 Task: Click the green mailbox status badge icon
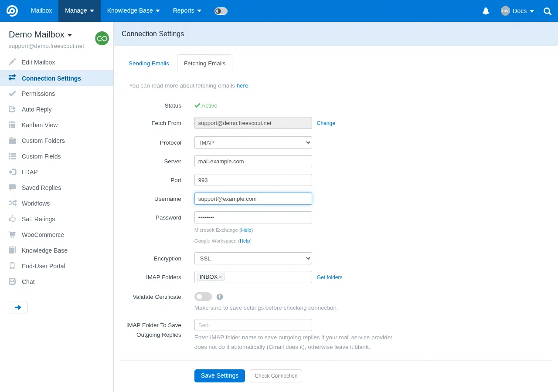coord(102,38)
